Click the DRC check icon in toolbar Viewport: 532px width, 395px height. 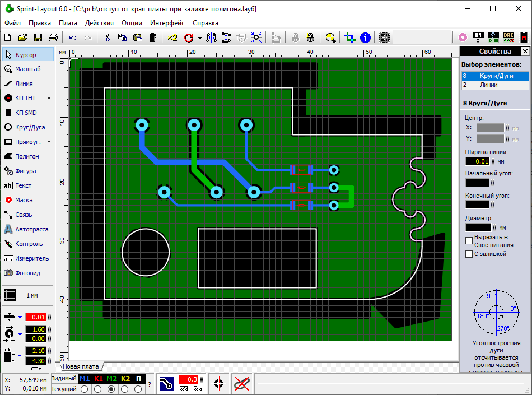click(x=508, y=38)
